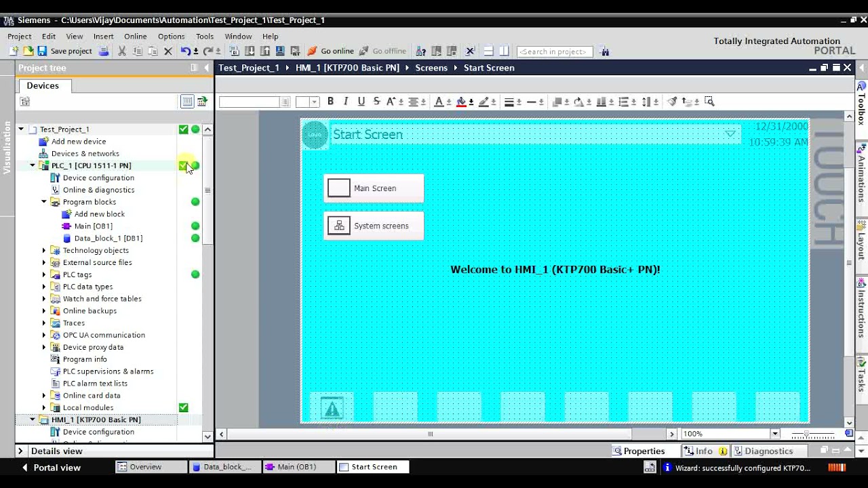This screenshot has width=868, height=488.
Task: Click the format painter brush icon
Action: pos(672,102)
